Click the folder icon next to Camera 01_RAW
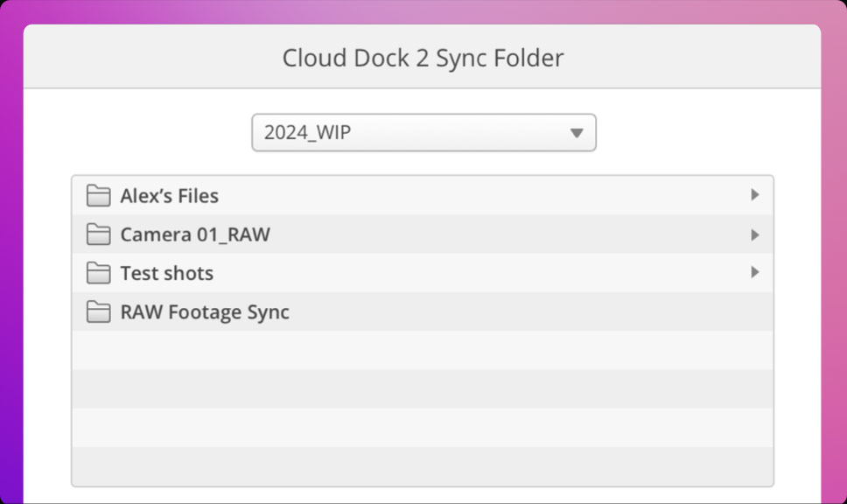Image resolution: width=847 pixels, height=504 pixels. point(98,234)
